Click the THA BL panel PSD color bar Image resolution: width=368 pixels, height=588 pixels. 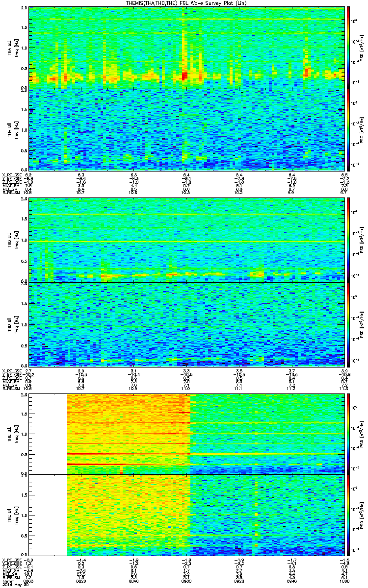348,47
